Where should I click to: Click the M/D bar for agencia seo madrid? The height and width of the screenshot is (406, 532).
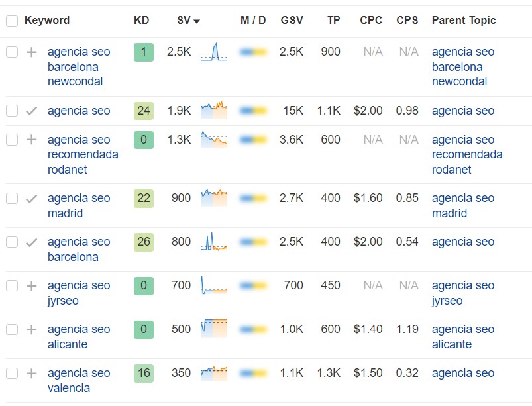pyautogui.click(x=254, y=198)
